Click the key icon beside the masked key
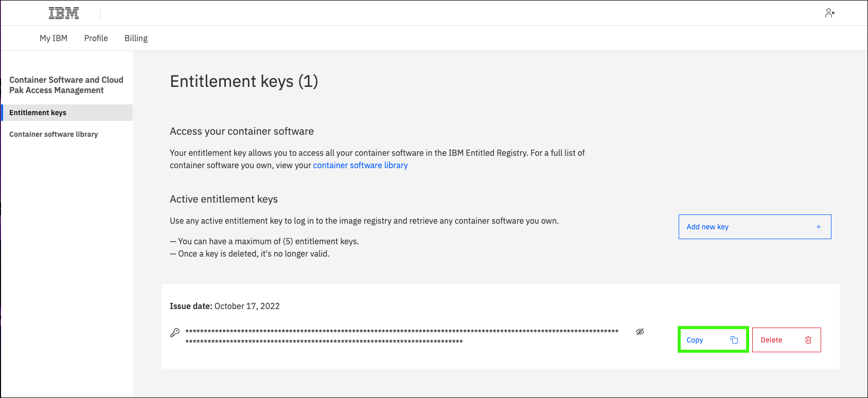The image size is (868, 398). [175, 333]
